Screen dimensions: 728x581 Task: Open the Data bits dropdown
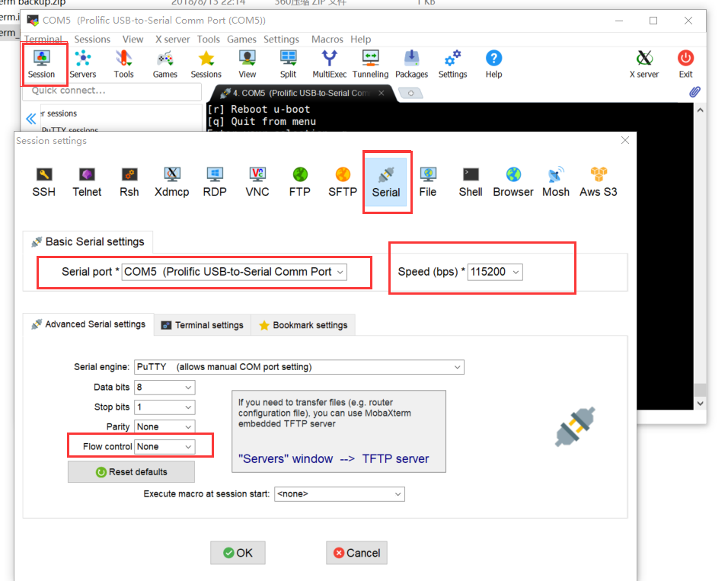(164, 388)
